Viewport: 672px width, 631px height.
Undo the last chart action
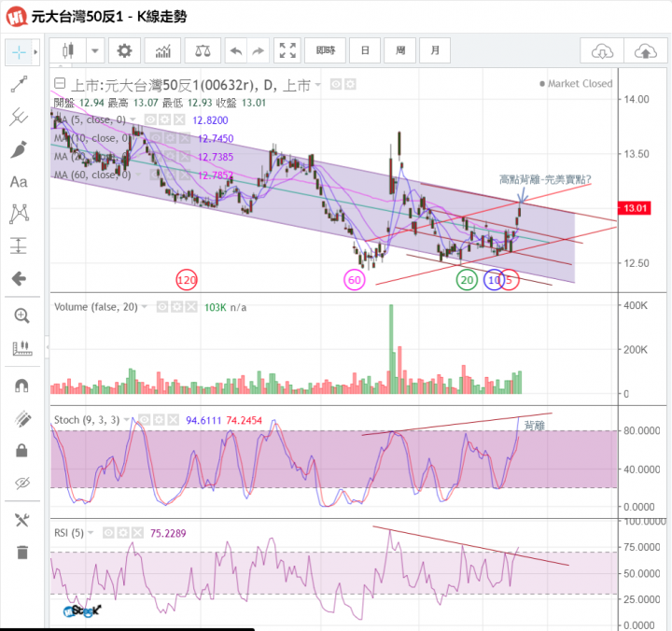236,50
